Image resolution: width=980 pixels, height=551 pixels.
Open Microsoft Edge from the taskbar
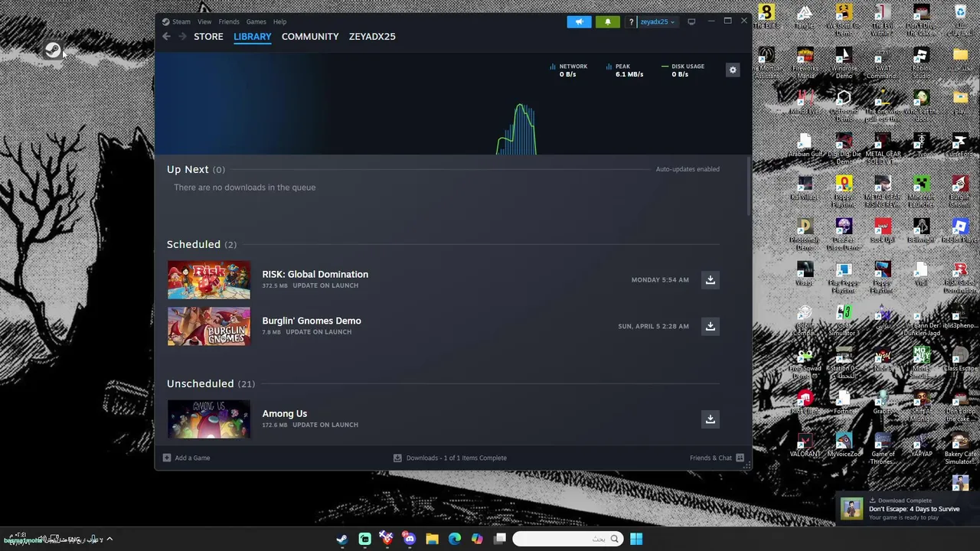455,539
